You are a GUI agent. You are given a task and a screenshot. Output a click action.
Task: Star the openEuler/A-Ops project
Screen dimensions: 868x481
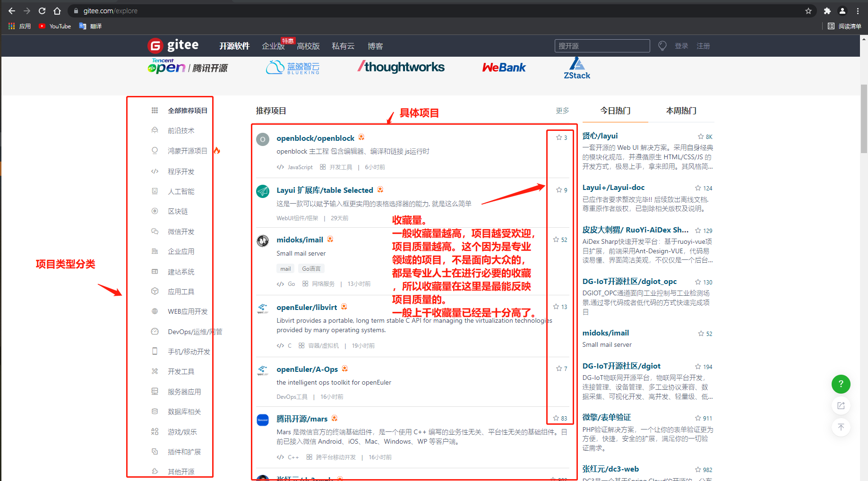[x=559, y=369]
